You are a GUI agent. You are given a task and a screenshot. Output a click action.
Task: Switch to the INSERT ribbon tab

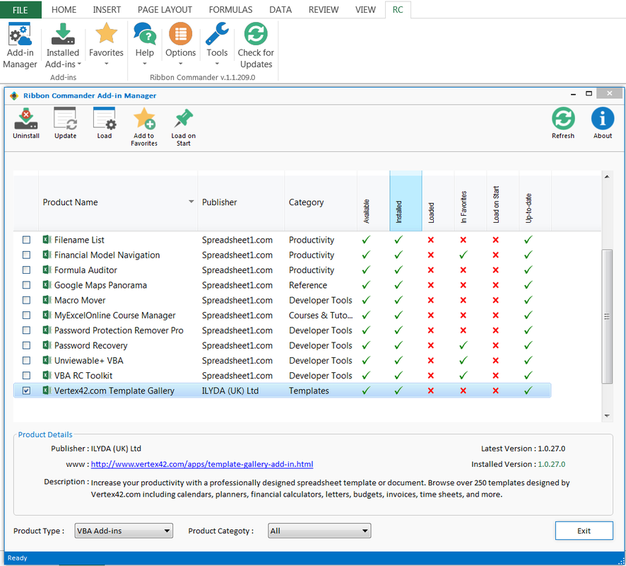tap(107, 10)
